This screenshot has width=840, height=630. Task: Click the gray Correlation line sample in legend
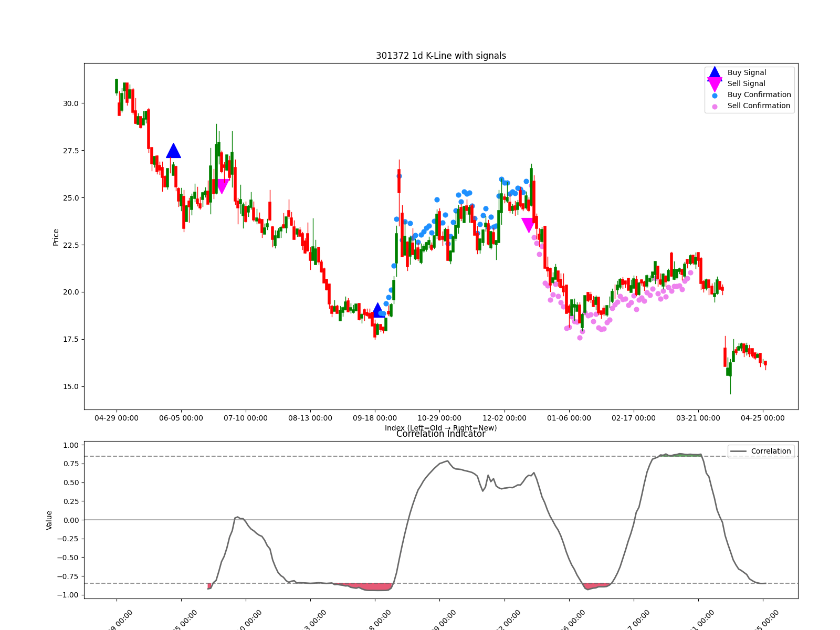738,451
